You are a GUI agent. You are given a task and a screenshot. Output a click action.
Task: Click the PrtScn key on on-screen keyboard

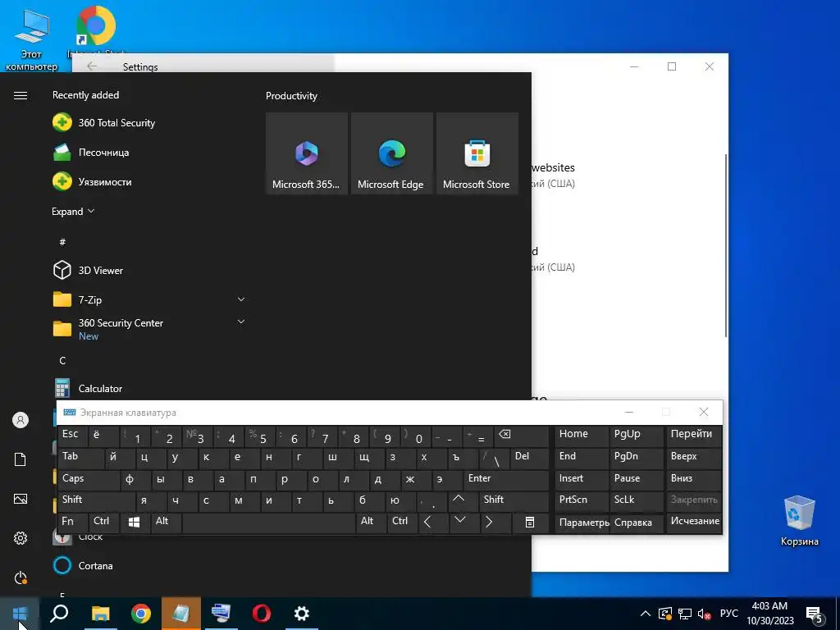[x=582, y=501]
